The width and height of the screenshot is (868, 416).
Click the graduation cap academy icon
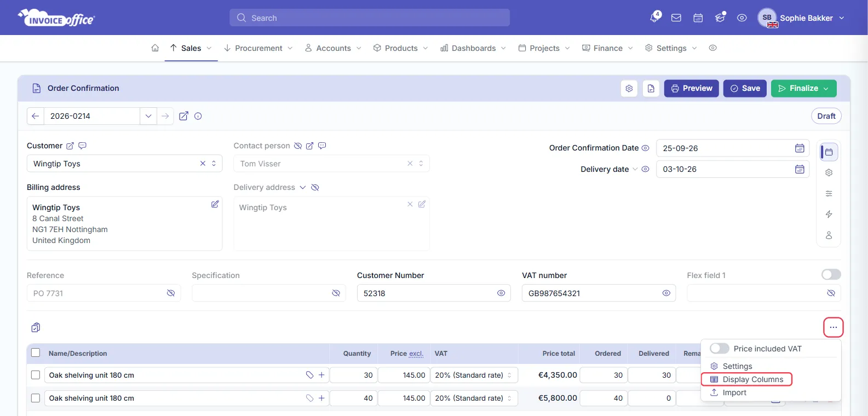click(720, 18)
